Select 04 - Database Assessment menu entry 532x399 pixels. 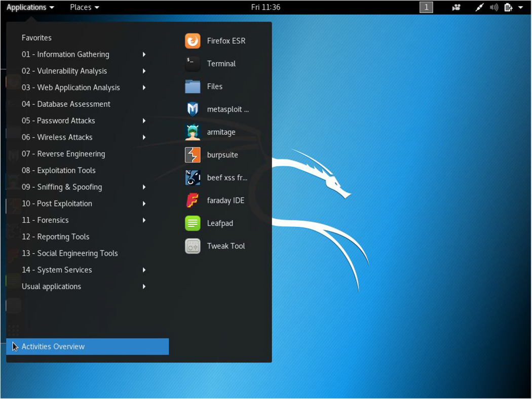(x=66, y=104)
